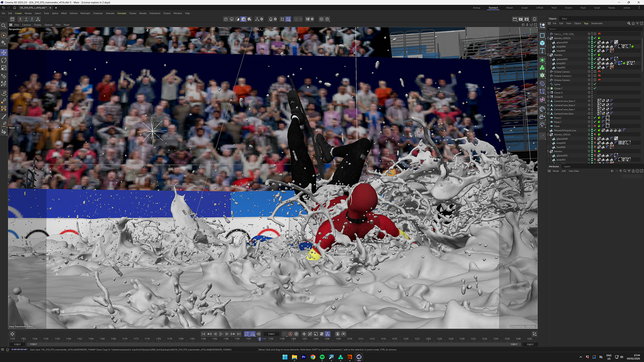
Task: Collapse the Alembic_ID8535 hierarchy
Action: point(548,38)
